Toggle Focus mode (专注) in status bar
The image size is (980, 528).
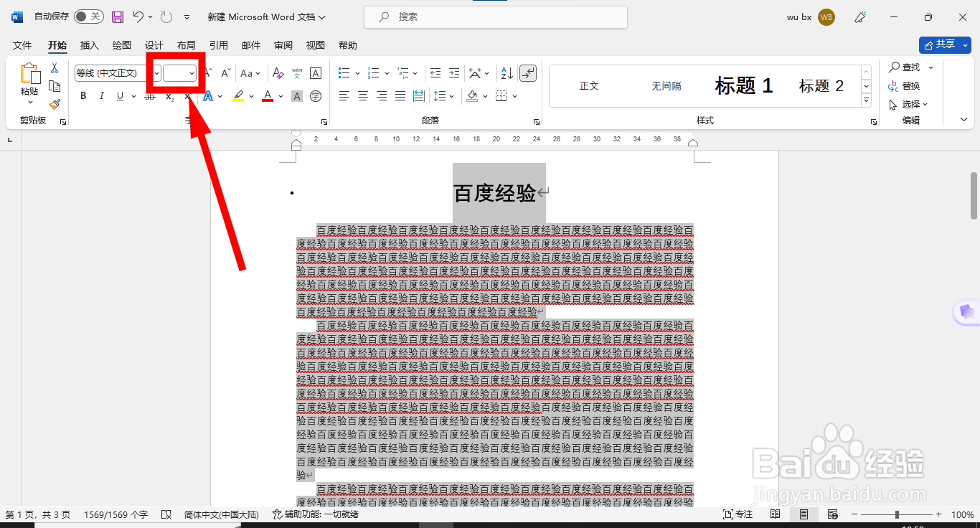tap(738, 514)
